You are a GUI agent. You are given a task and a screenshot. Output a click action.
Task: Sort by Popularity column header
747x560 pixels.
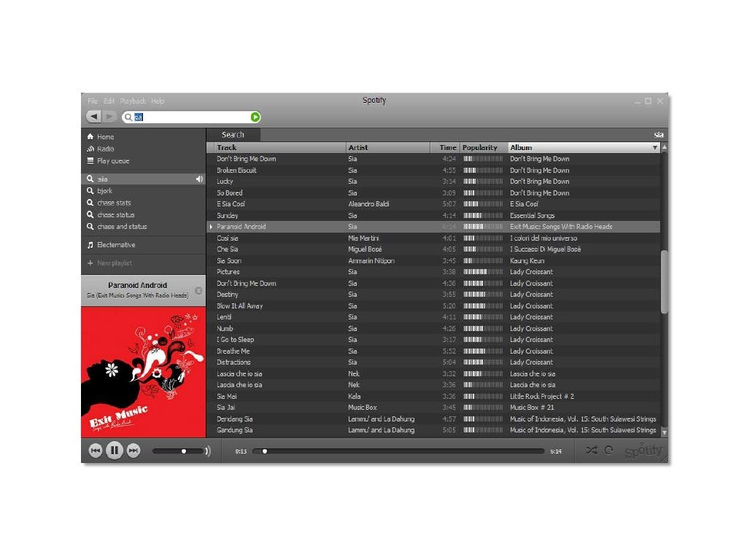pyautogui.click(x=484, y=147)
